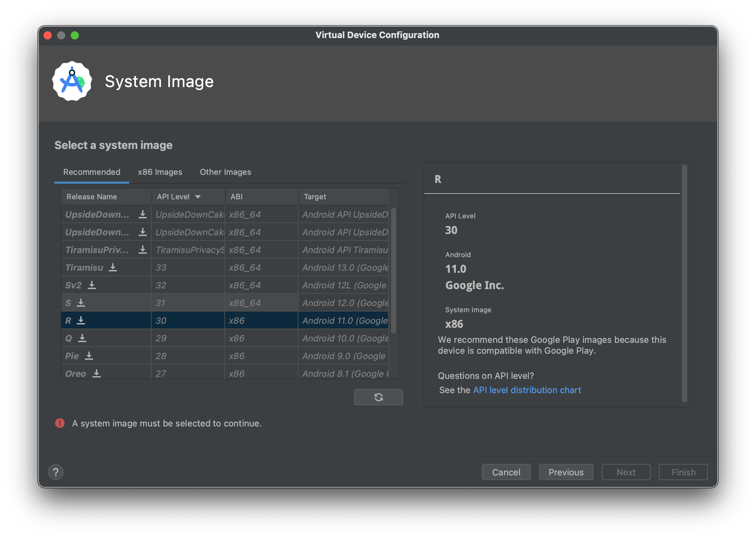Screen dimensions: 756x538
Task: Click download icon next to Sv2
Action: tap(92, 285)
